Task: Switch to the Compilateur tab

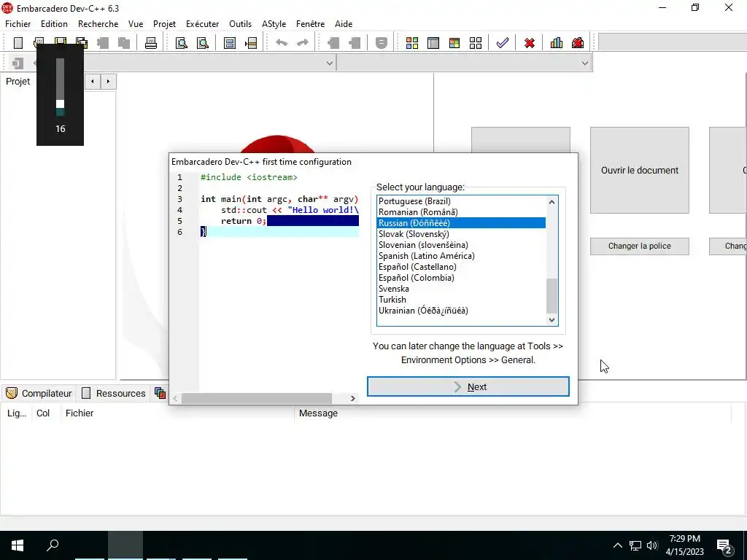Action: [39, 393]
